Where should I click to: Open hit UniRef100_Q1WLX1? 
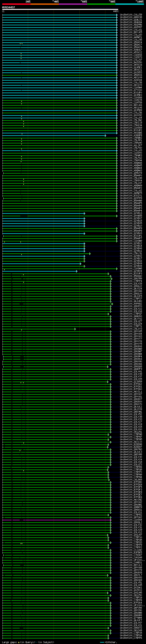[131, 20]
